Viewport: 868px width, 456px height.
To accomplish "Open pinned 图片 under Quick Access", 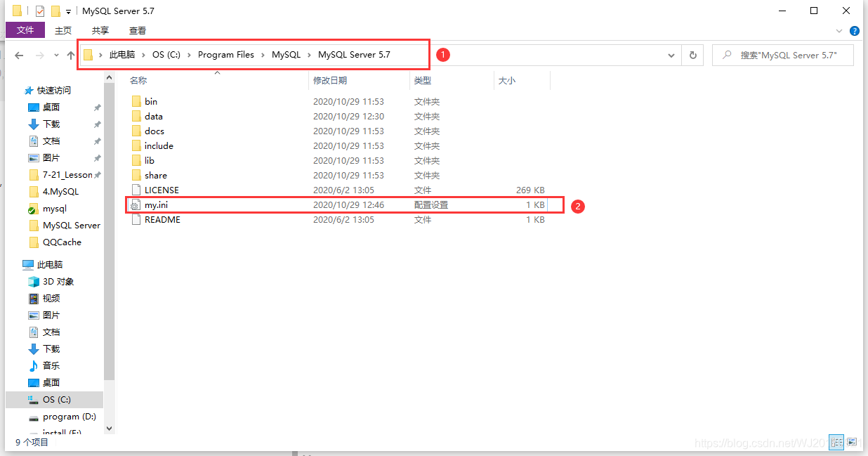I will (51, 158).
